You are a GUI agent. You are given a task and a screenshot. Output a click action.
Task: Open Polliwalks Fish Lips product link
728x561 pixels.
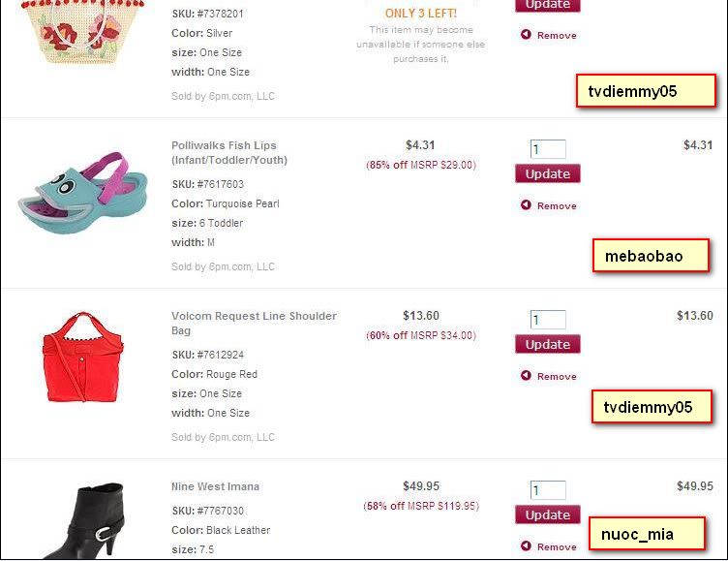229,152
